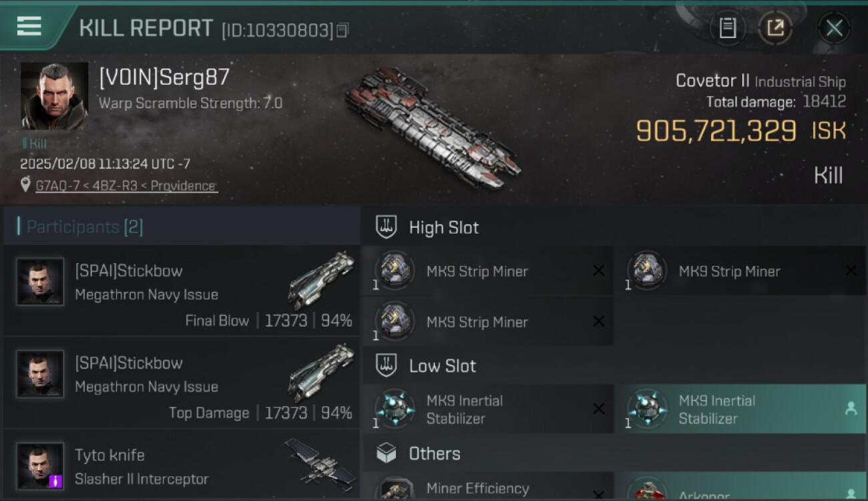This screenshot has height=501, width=868.
Task: View Stickbow's Top Damage entry
Action: 182,383
